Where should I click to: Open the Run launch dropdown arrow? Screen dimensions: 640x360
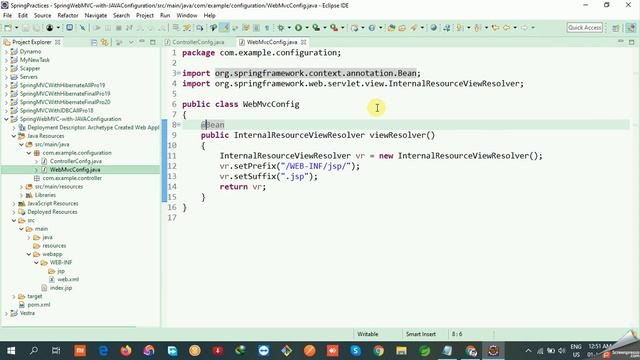307,28
